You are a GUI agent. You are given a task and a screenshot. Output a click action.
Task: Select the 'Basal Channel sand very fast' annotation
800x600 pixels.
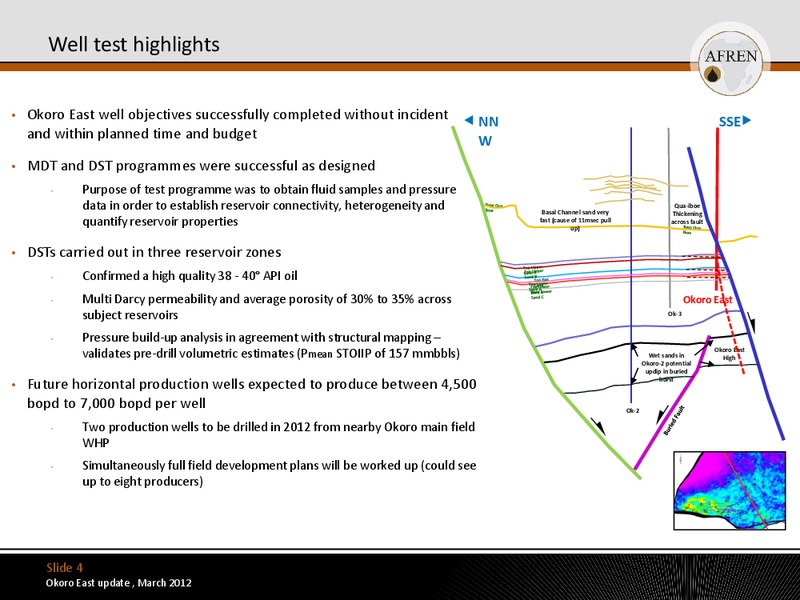(575, 220)
